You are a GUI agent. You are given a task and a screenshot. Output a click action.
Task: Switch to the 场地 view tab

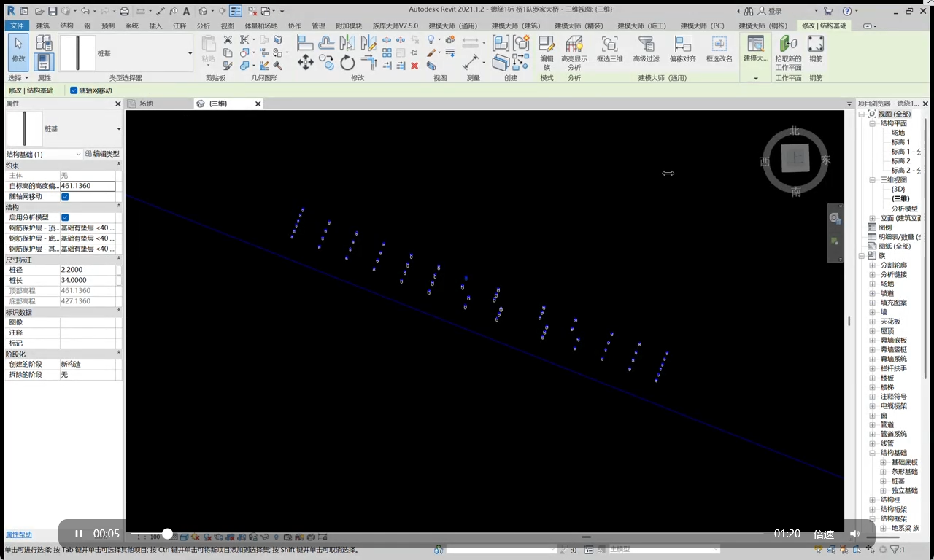[146, 104]
